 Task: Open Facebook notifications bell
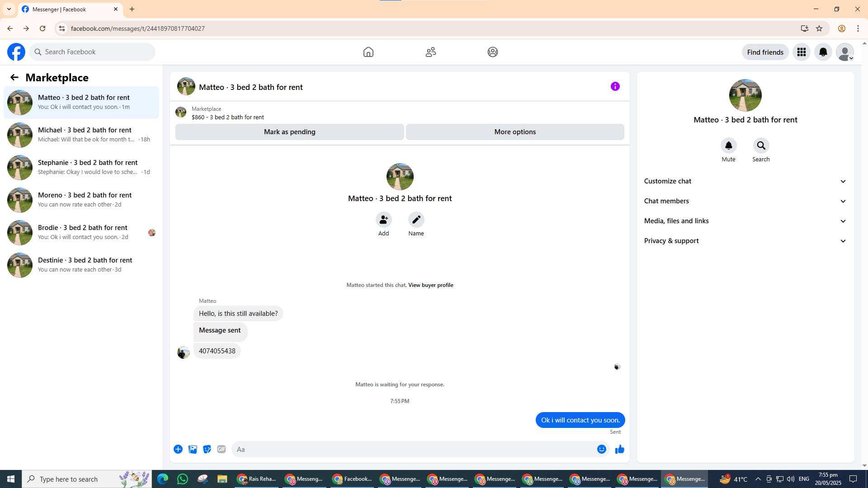[x=823, y=52]
